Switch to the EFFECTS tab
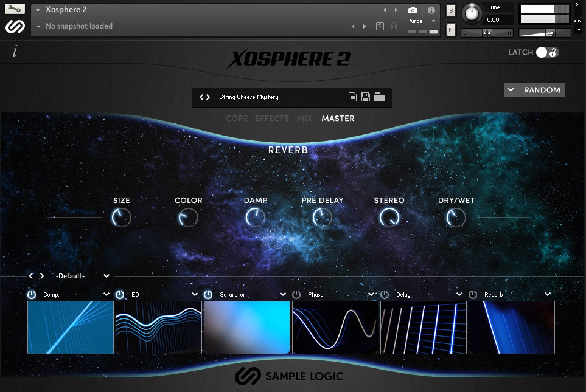The image size is (586, 392). tap(272, 119)
